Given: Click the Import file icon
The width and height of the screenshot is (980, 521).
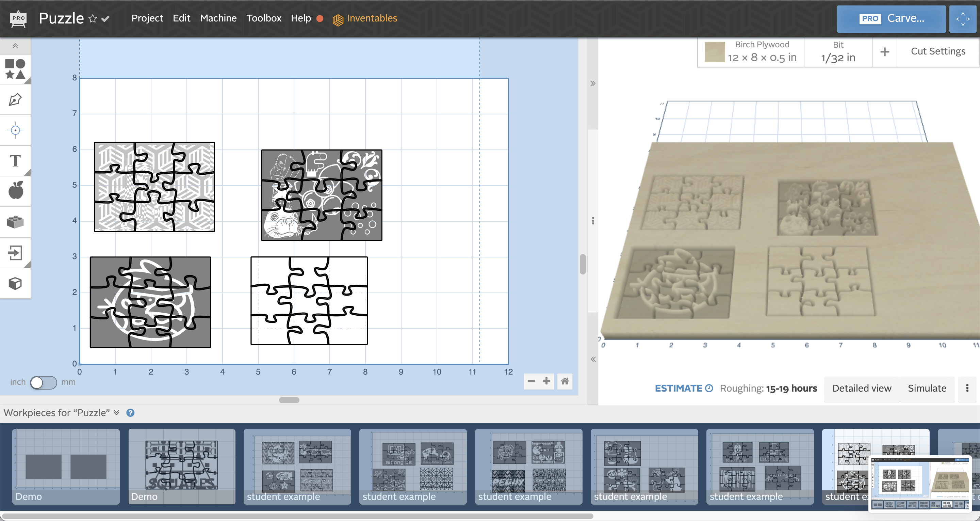Looking at the screenshot, I should click(15, 253).
